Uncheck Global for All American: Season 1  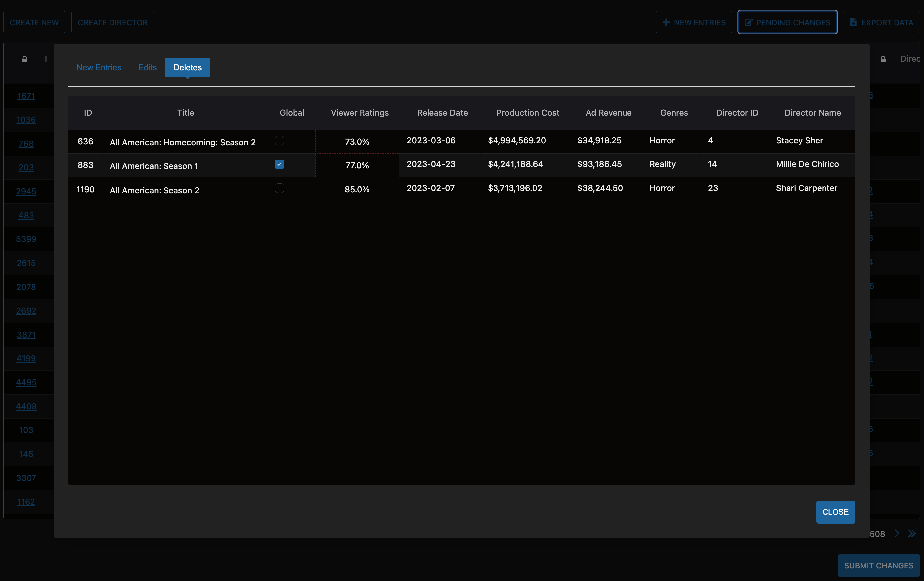click(279, 164)
